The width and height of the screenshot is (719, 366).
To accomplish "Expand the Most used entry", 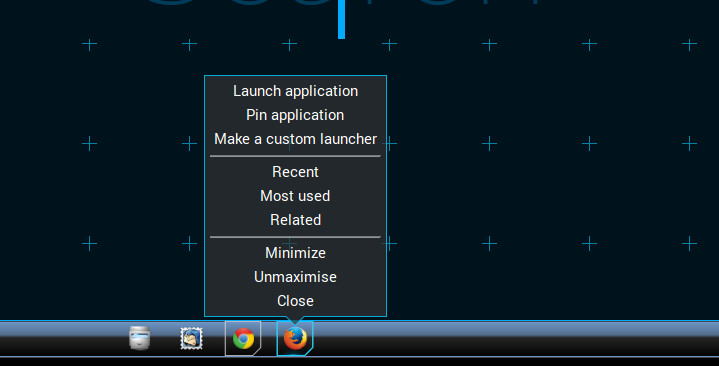I will [295, 196].
